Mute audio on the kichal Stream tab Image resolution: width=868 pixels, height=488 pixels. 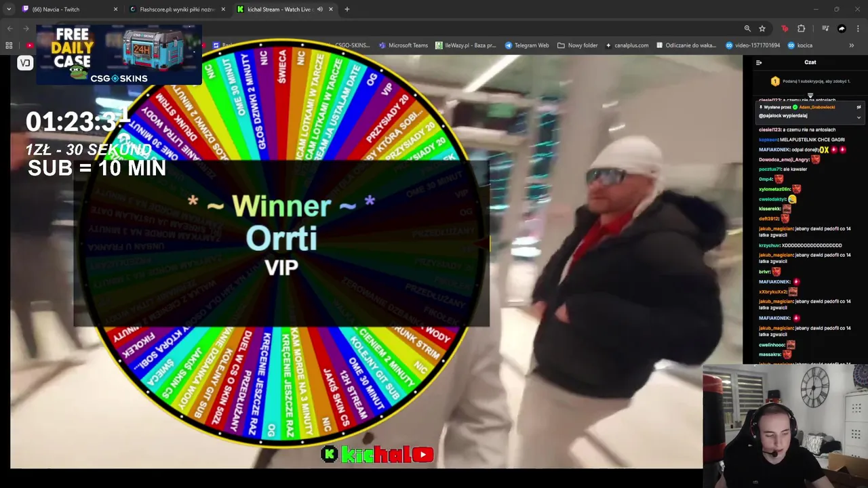coord(319,9)
